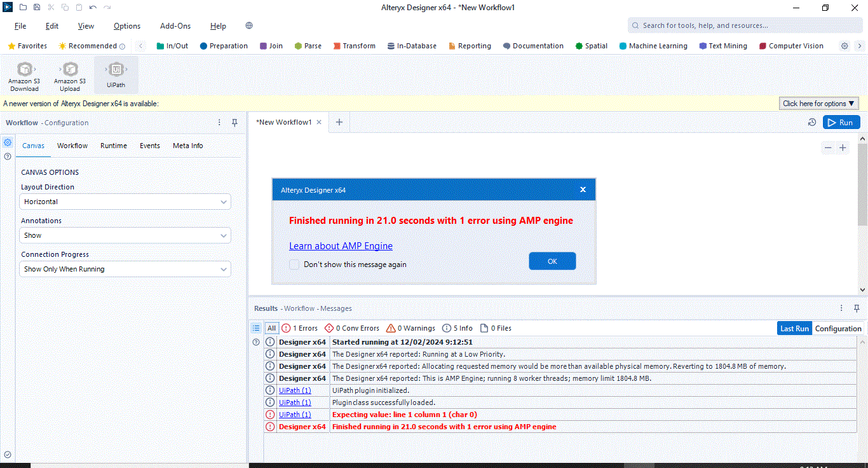868x468 pixels.
Task: Check the Don't show this message again box
Action: click(294, 264)
